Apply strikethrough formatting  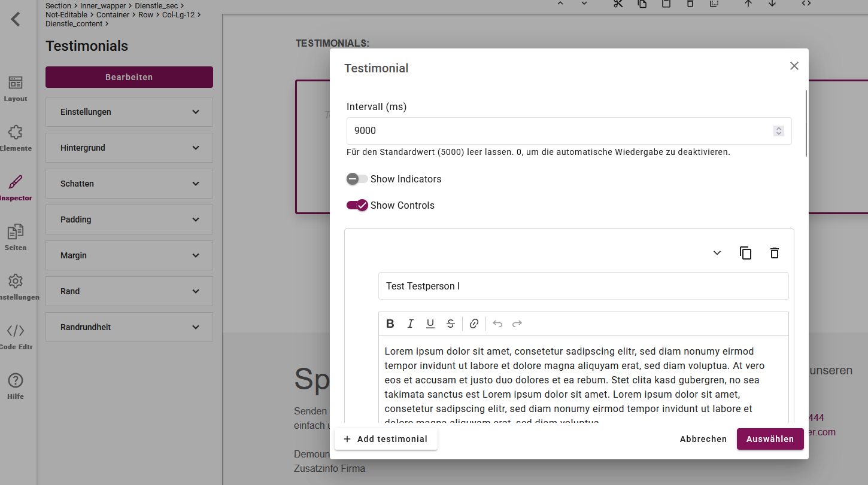451,324
